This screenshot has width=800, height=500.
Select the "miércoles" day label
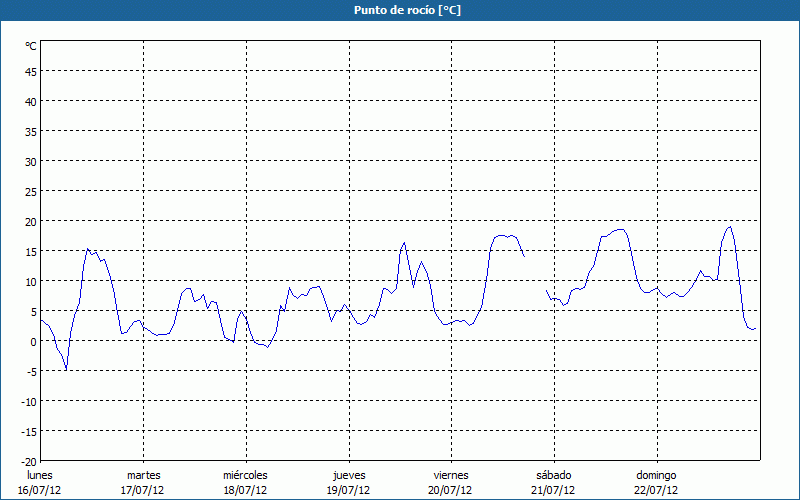245,475
